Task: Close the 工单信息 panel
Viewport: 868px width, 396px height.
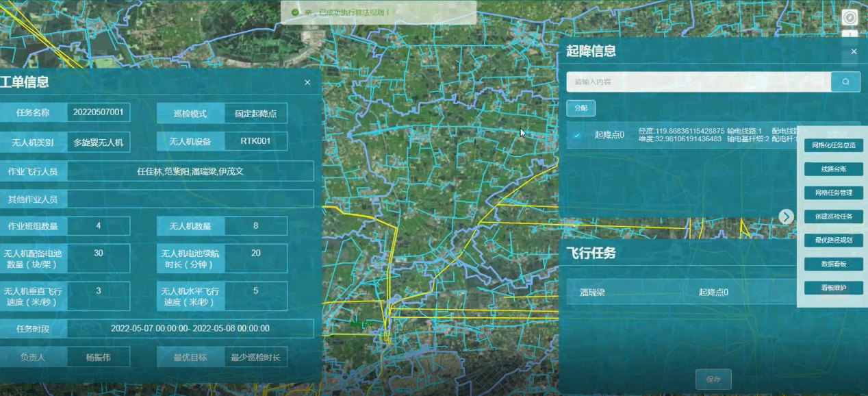Action: point(307,82)
